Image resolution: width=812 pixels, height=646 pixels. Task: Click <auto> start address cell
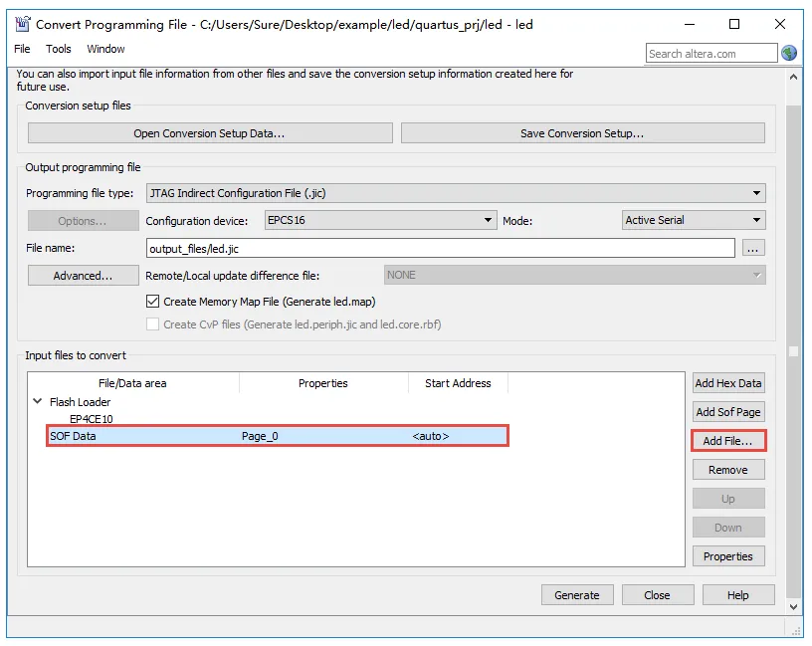(430, 436)
